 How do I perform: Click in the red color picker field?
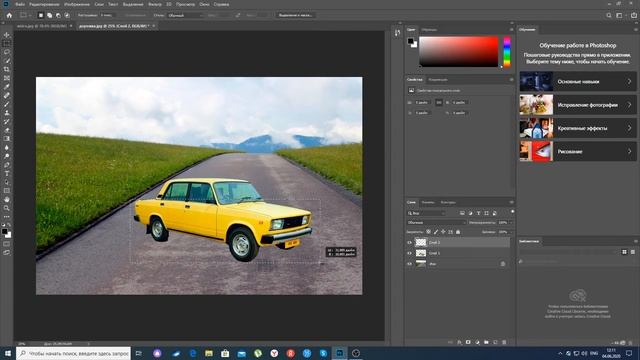[458, 51]
